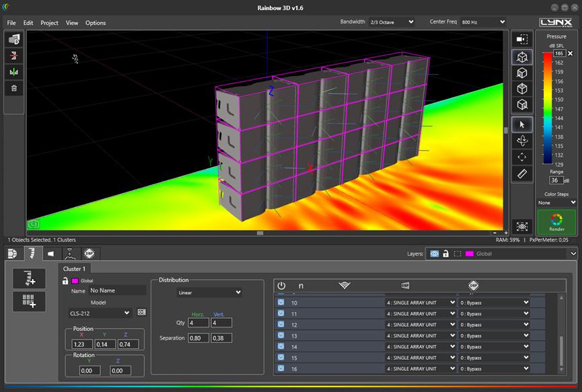Image resolution: width=582 pixels, height=392 pixels.
Task: Open the Options menu
Action: click(95, 22)
